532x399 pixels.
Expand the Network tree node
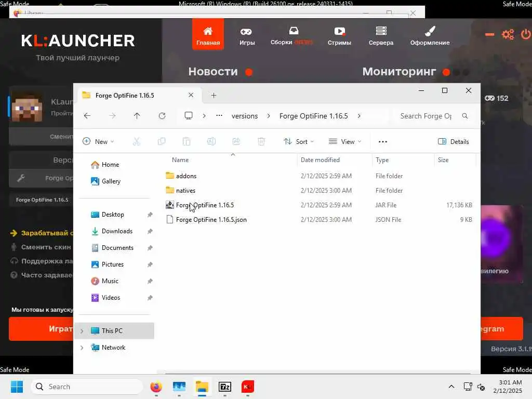[82, 348]
